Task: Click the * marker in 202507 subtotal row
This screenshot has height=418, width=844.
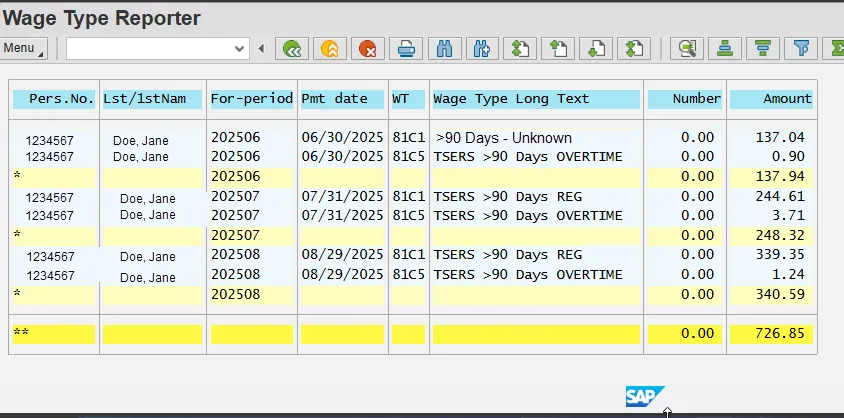Action: coord(17,236)
